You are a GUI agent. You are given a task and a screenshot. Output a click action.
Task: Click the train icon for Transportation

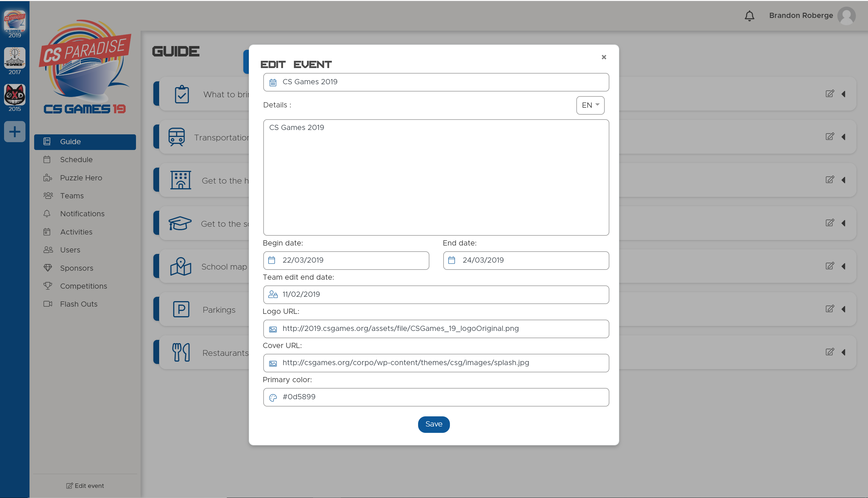[177, 137]
